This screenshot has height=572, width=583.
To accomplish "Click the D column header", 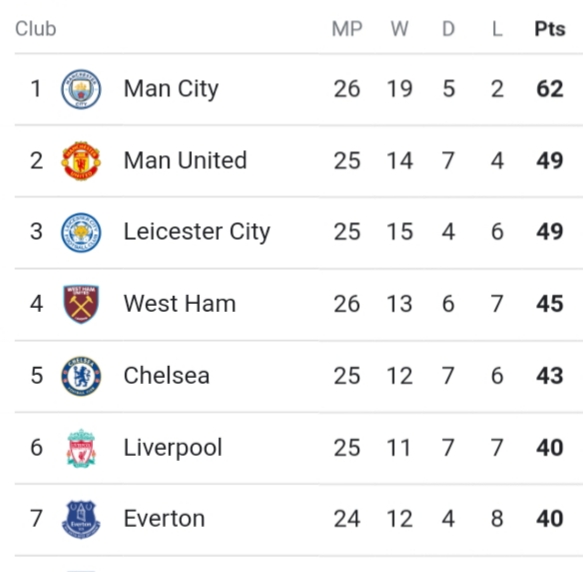I will [448, 29].
